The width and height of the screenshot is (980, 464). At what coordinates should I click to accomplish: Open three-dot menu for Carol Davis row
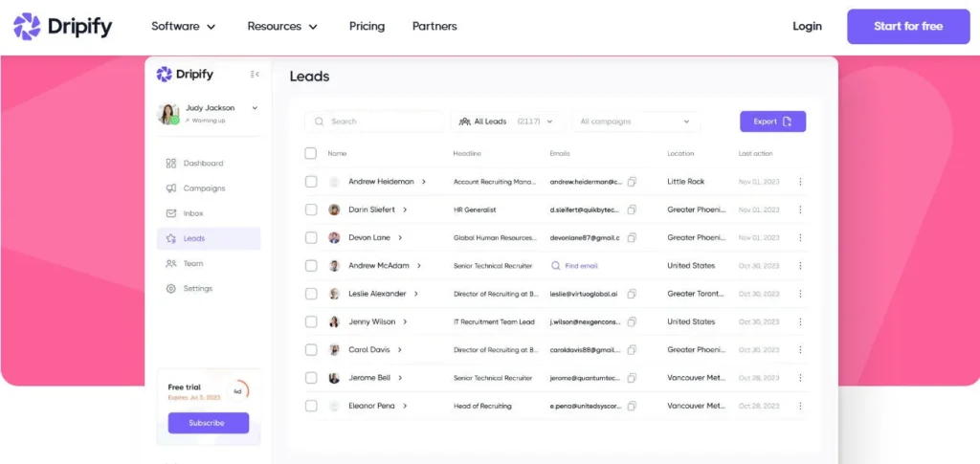800,350
